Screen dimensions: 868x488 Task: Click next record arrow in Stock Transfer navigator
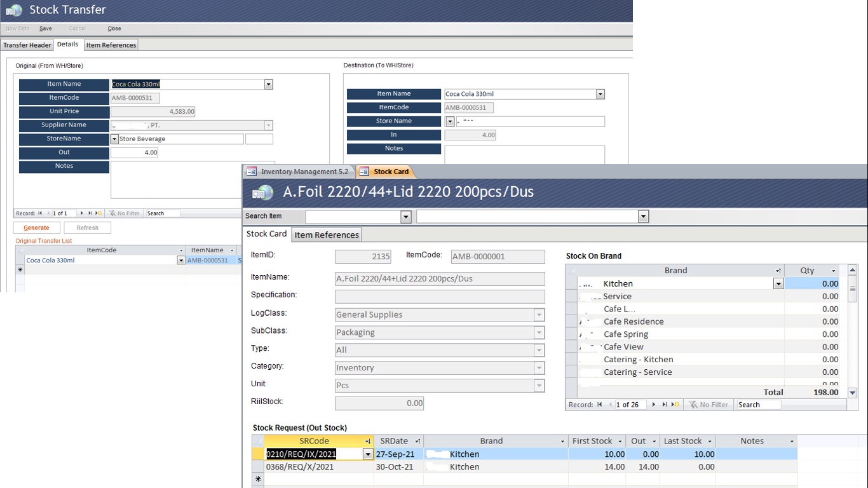tap(81, 213)
